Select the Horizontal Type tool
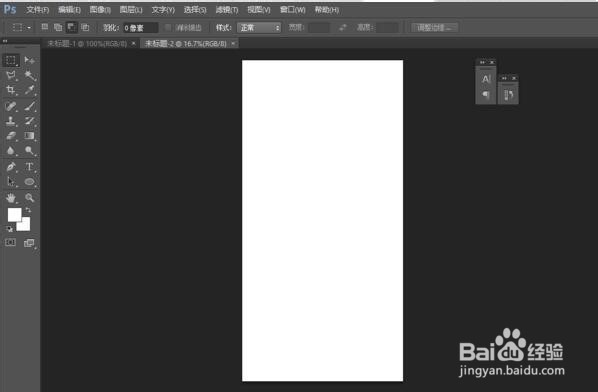 [29, 167]
